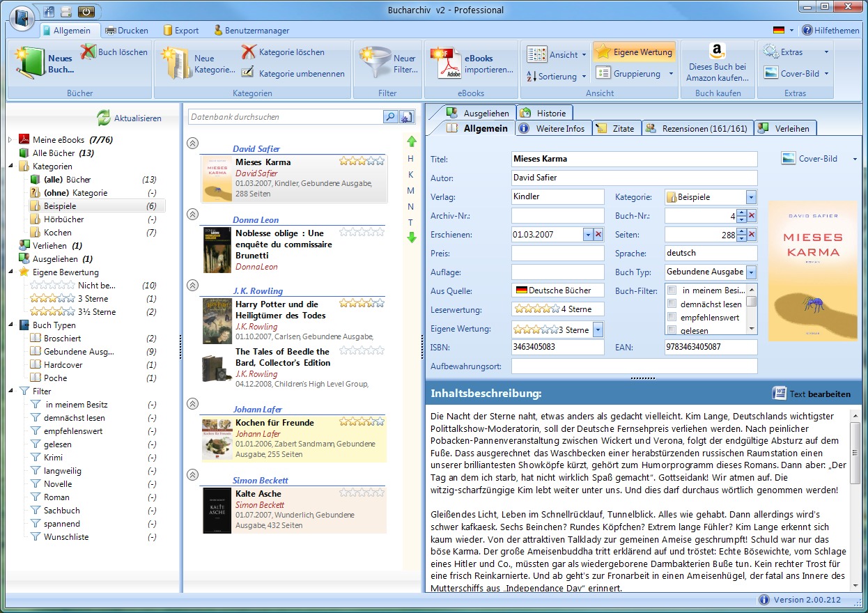The height and width of the screenshot is (613, 868).
Task: Collapse the David Safier group
Action: coord(192,143)
